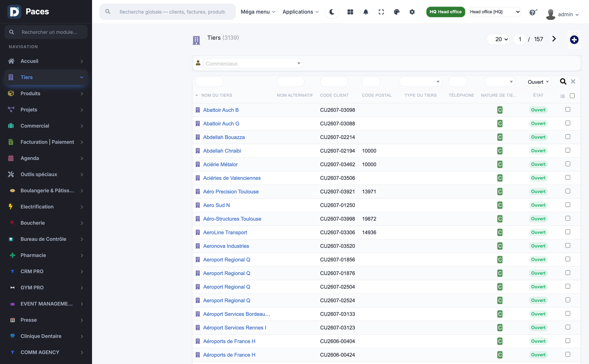
Task: Click the help icon next to admin
Action: (x=533, y=12)
